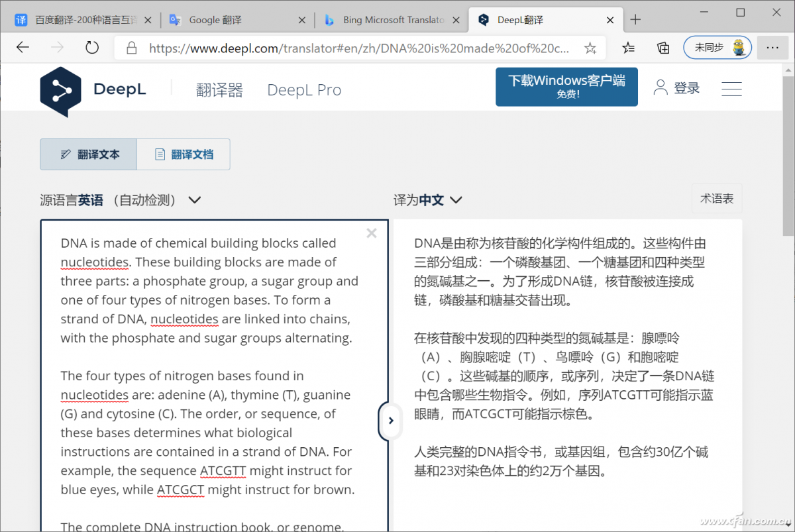
Task: Click 下载Windows客户端 download button
Action: point(566,87)
